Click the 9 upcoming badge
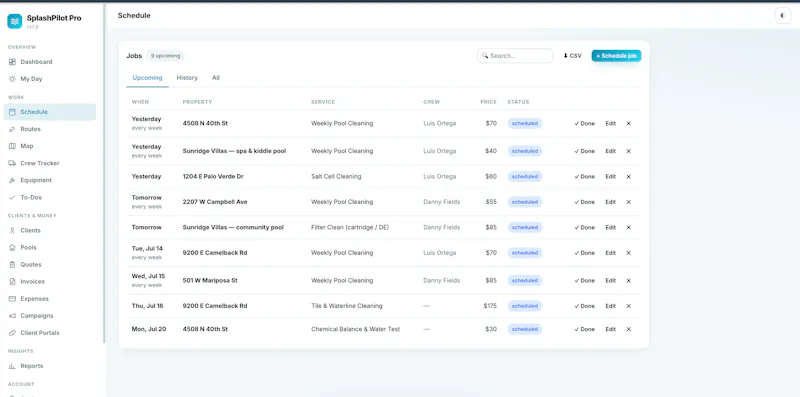Screen dimensions: 800x397 click(165, 56)
